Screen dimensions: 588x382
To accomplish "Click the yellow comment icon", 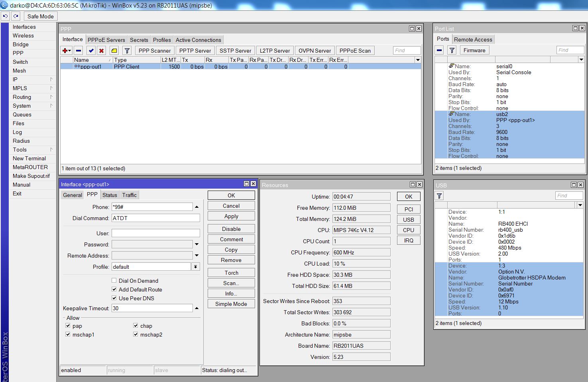I will point(114,50).
